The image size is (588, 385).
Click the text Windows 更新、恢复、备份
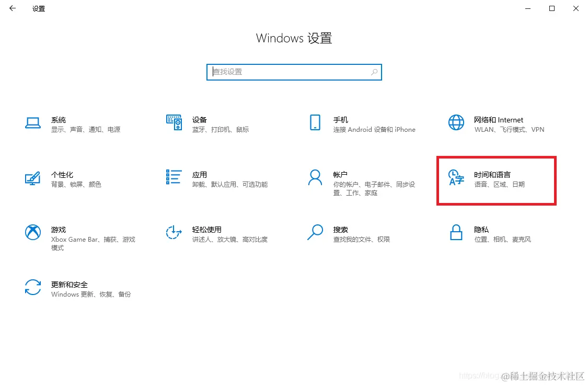coord(91,294)
